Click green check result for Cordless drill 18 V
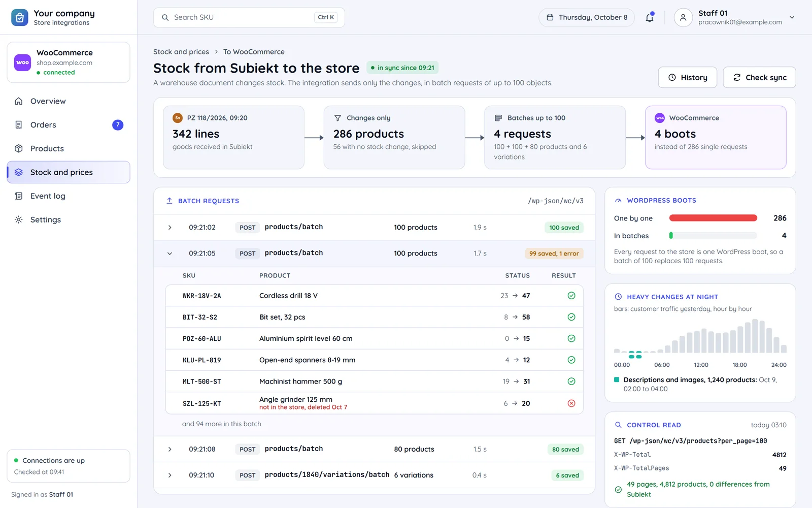812x508 pixels. [571, 296]
